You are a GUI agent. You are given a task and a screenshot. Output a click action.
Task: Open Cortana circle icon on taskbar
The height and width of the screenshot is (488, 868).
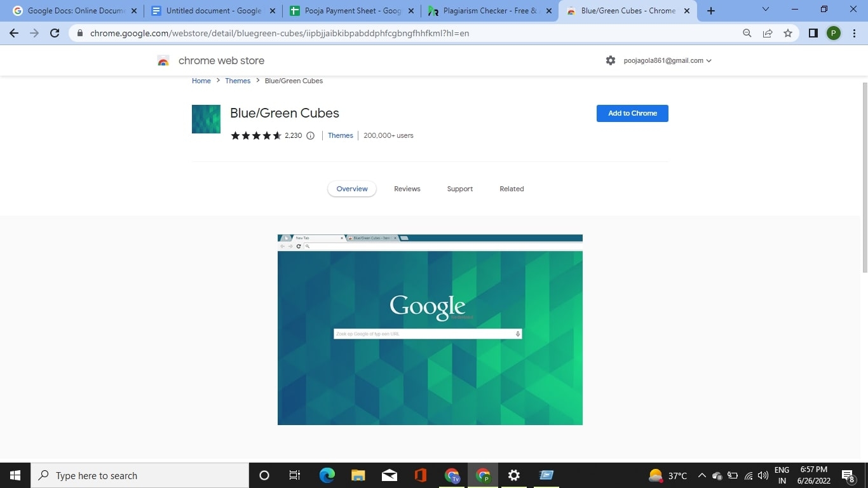pos(264,475)
